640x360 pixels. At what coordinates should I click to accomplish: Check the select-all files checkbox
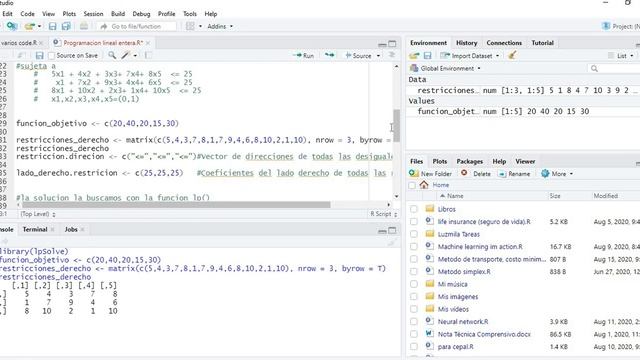point(412,185)
